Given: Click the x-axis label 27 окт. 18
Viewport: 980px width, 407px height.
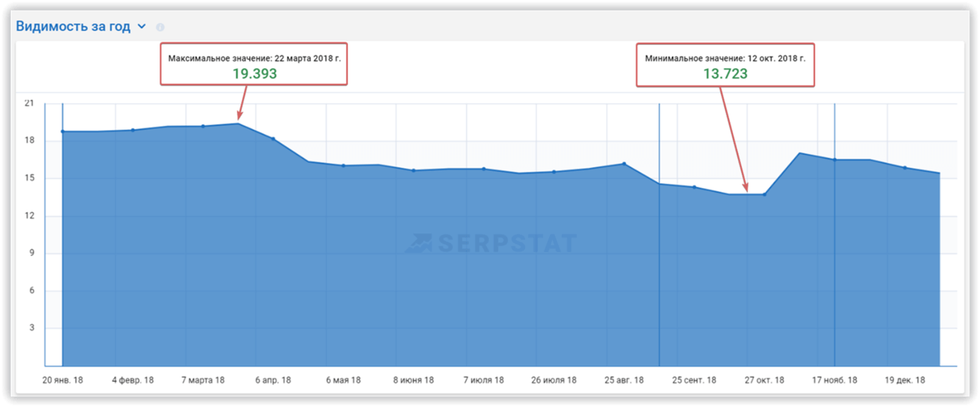Looking at the screenshot, I should [765, 381].
